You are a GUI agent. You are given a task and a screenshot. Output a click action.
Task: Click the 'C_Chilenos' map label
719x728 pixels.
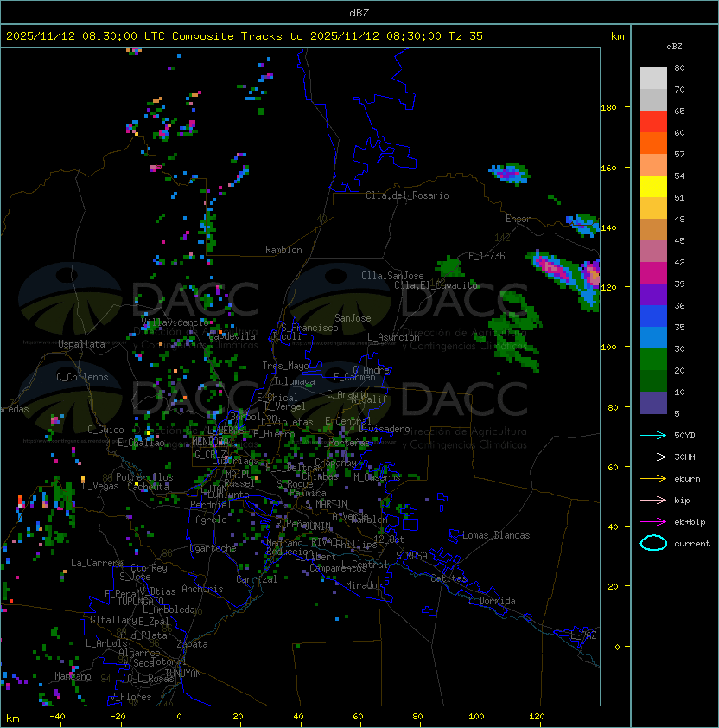[82, 377]
